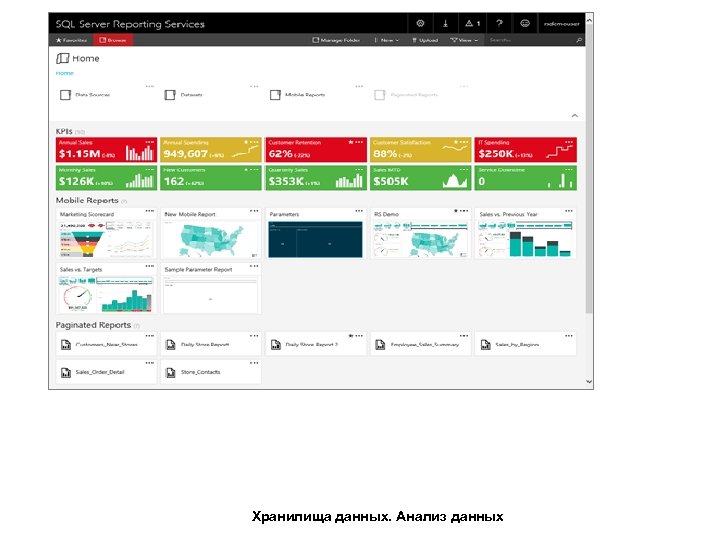Click the search magnifier icon

click(x=579, y=40)
